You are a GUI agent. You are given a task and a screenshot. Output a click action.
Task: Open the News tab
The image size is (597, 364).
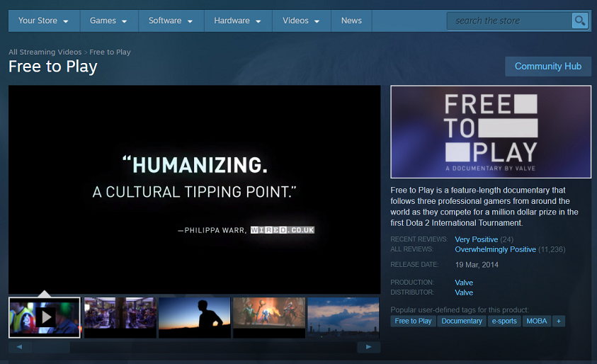coord(351,21)
